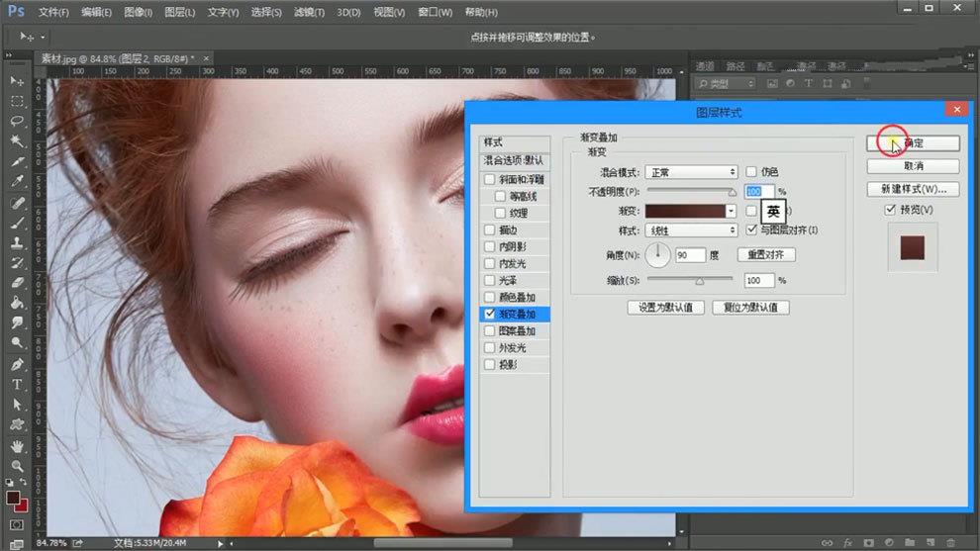Select the Zoom tool

click(17, 466)
